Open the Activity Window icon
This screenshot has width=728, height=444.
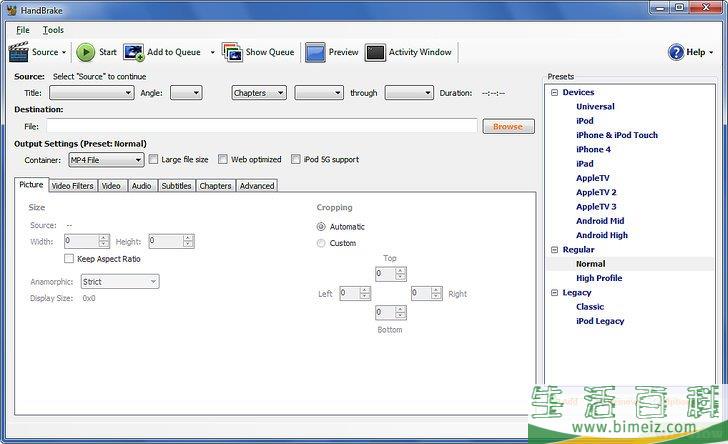tap(375, 52)
